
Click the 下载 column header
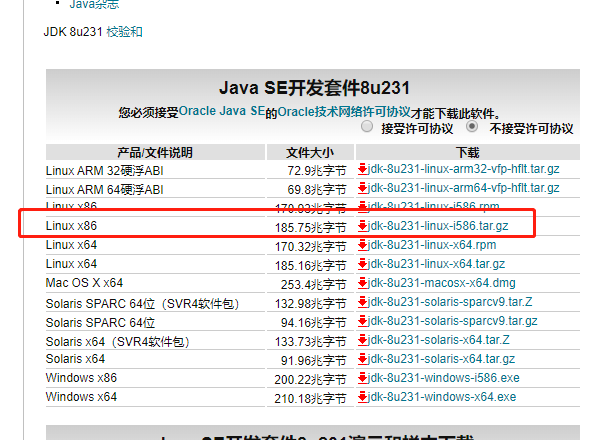pos(468,152)
